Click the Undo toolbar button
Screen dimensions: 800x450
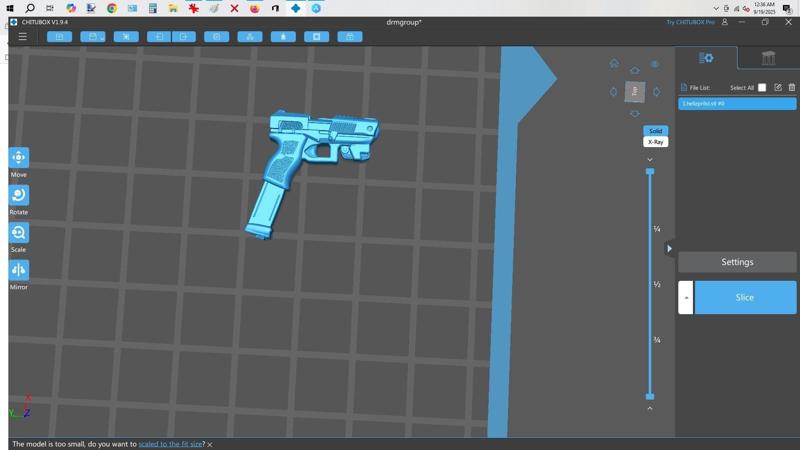[x=159, y=37]
